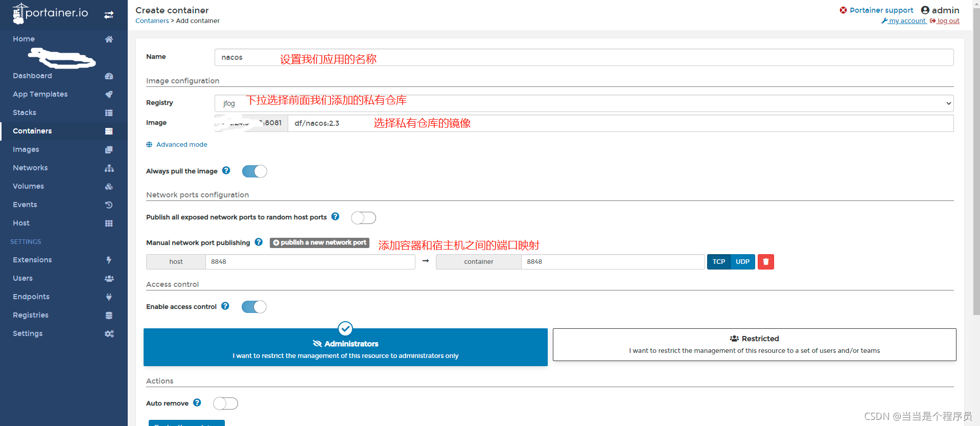The image size is (980, 426).
Task: Click Containers breadcrumb link
Action: tap(152, 21)
